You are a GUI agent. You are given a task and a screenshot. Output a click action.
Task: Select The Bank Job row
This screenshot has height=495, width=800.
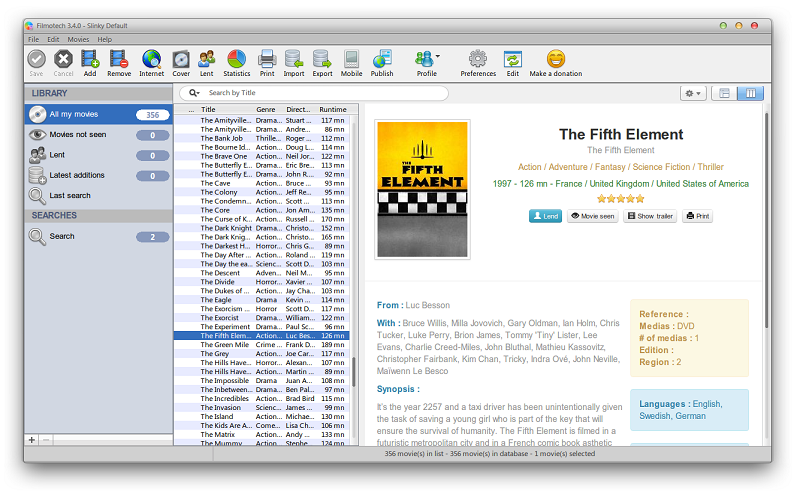click(262, 138)
